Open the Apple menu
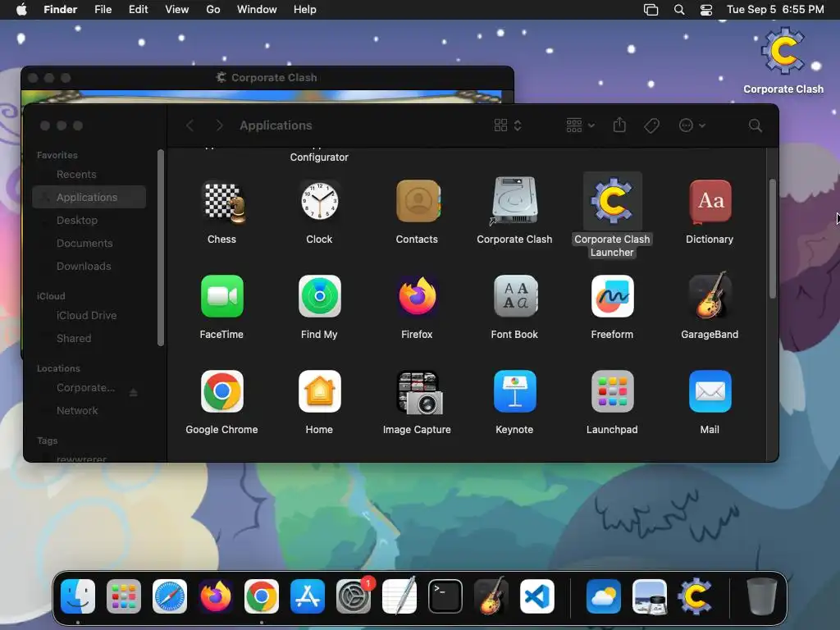This screenshot has height=630, width=840. pos(21,10)
